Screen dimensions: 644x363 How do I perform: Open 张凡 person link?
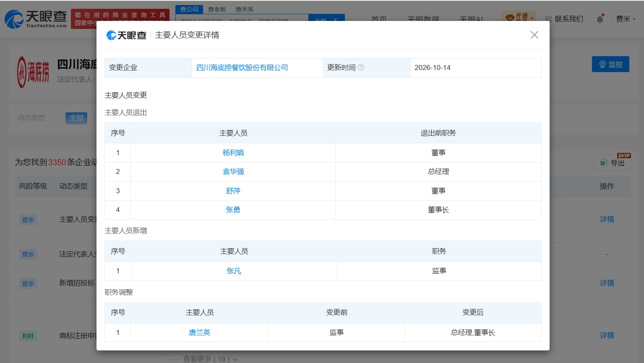coord(234,271)
